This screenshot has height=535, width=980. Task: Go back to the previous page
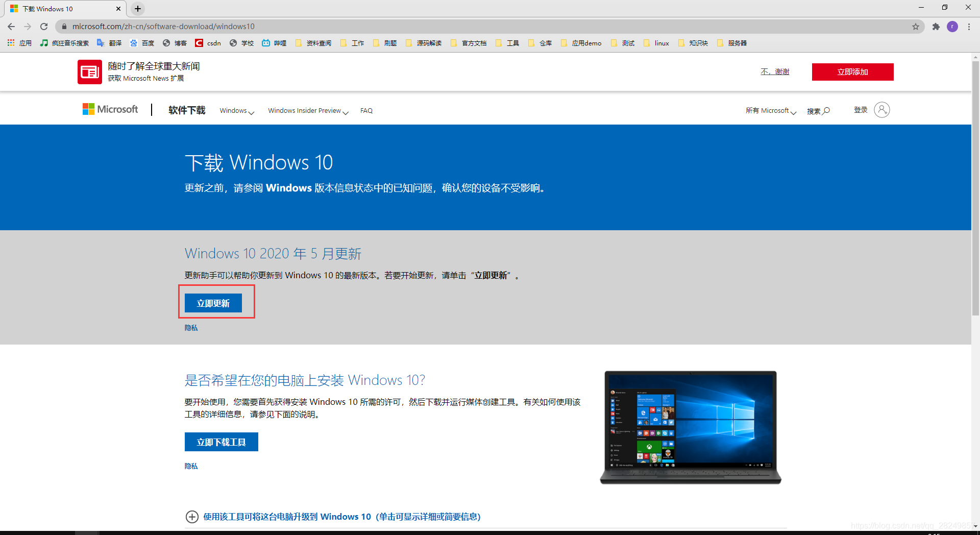[x=11, y=27]
